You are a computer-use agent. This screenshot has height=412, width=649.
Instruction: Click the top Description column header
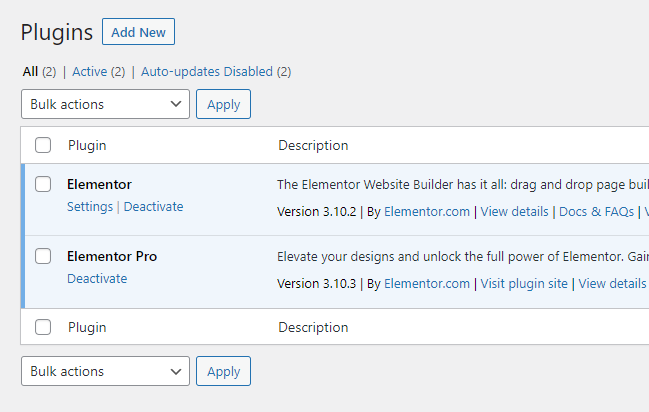pos(313,145)
